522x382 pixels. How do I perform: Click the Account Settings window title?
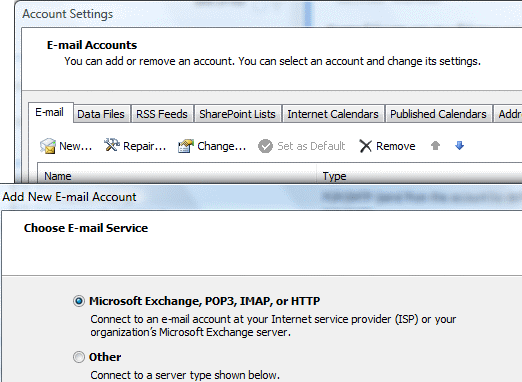(x=68, y=14)
